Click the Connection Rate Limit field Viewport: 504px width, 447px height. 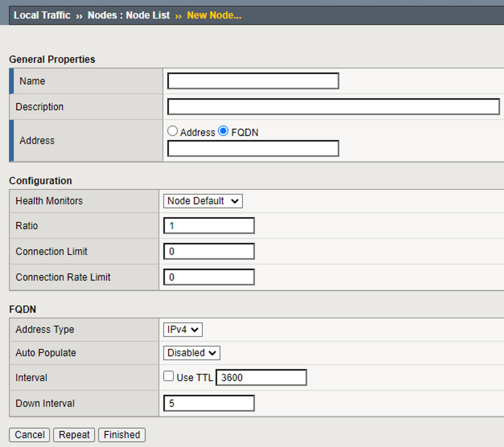tap(209, 277)
